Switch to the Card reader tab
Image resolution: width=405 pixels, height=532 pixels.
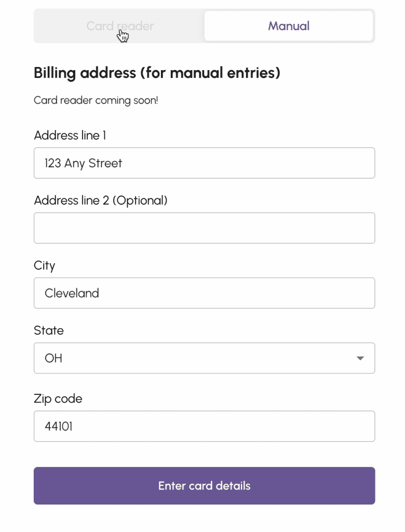pyautogui.click(x=120, y=26)
